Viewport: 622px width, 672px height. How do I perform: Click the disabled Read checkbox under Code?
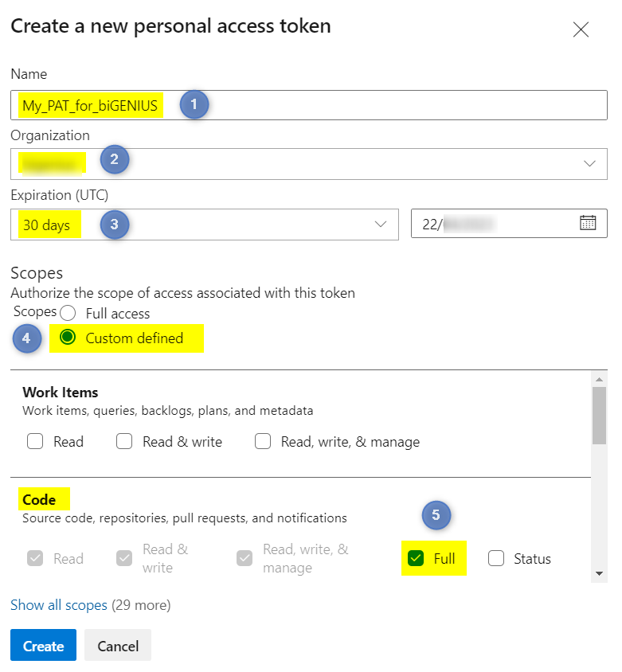(35, 558)
